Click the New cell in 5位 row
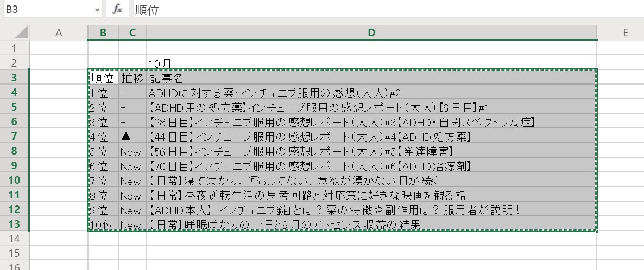Image resolution: width=644 pixels, height=270 pixels. tap(132, 151)
